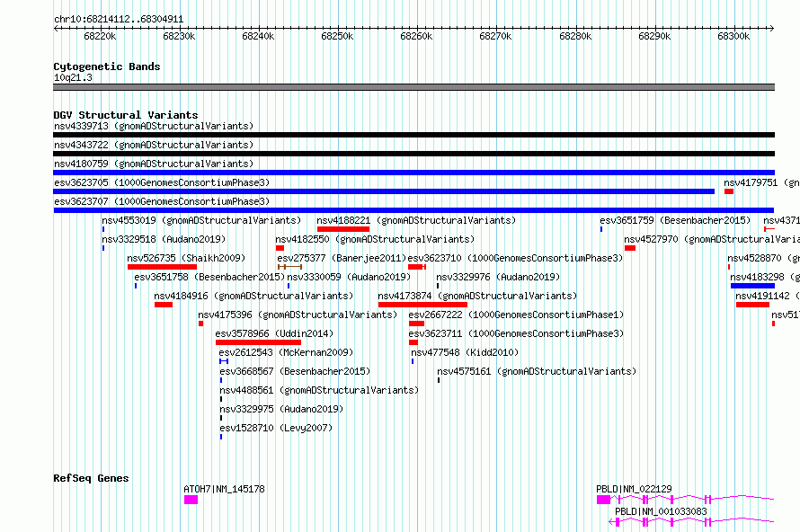Click the 68250k ruler position
This screenshot has height=532, width=800.
[337, 36]
